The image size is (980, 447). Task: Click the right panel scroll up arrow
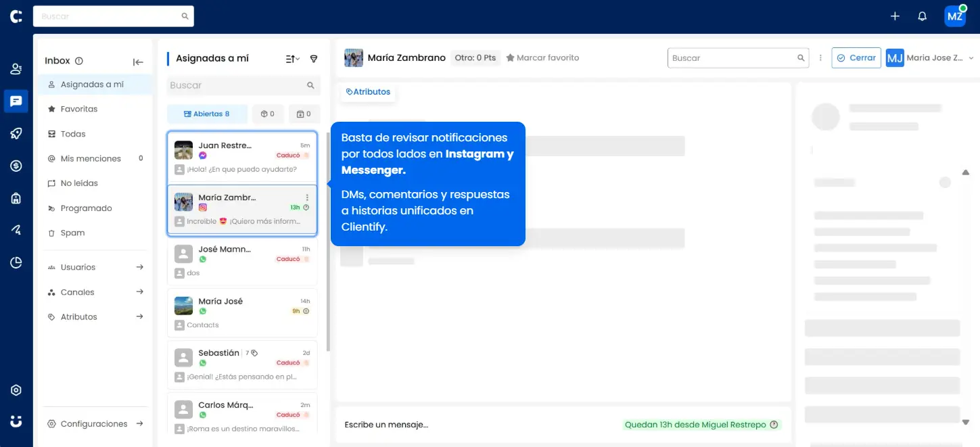(x=965, y=172)
